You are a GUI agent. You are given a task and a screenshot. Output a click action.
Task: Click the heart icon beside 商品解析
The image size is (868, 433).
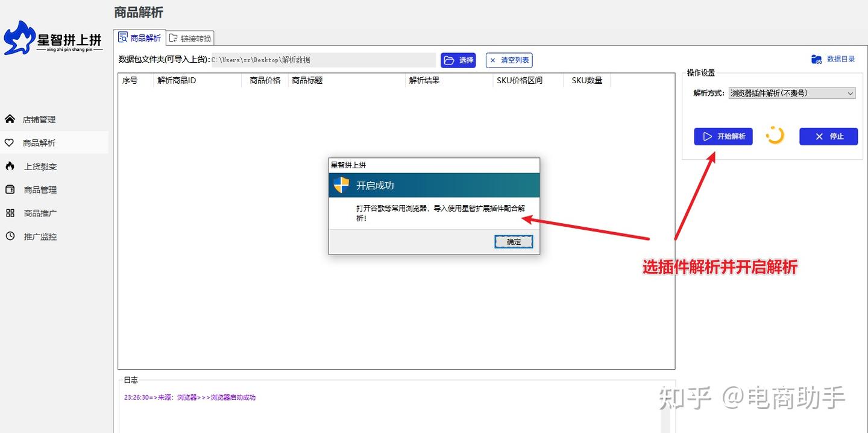[x=9, y=143]
